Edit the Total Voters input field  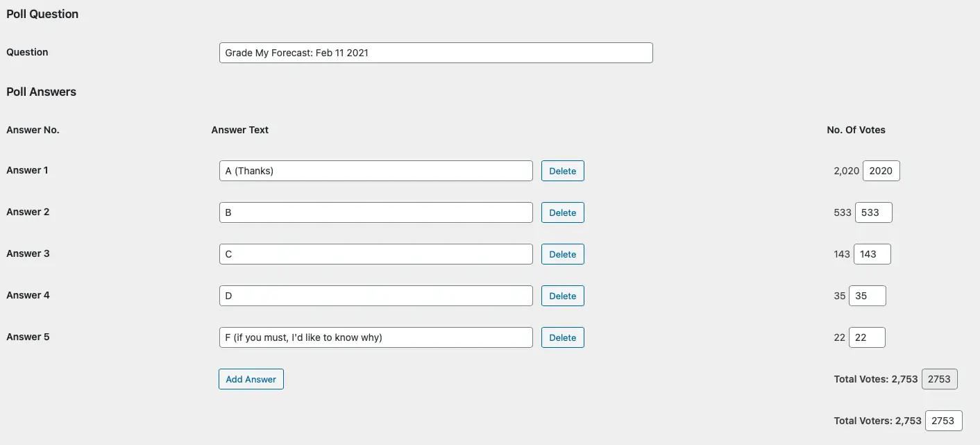pyautogui.click(x=944, y=421)
